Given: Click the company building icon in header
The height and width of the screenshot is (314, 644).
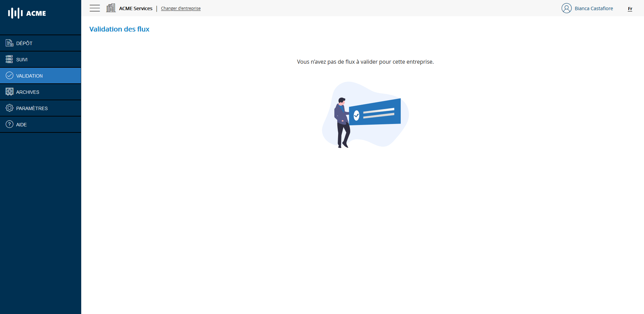Looking at the screenshot, I should (x=111, y=8).
